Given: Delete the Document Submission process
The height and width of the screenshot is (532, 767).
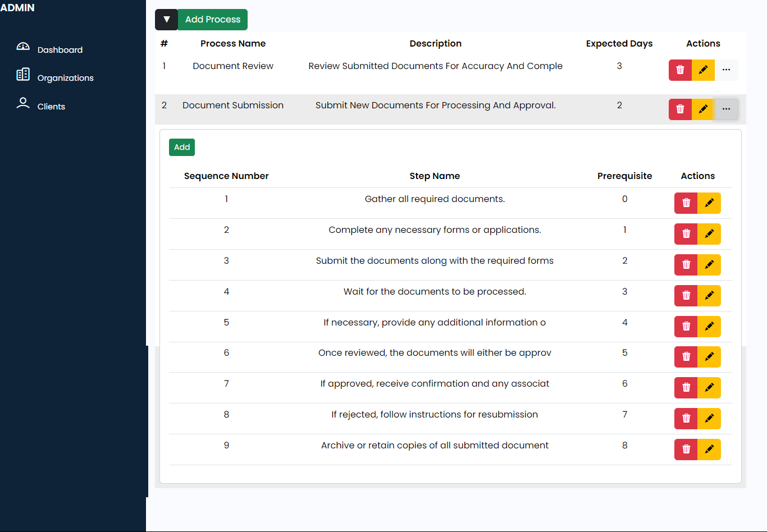Looking at the screenshot, I should click(x=680, y=109).
